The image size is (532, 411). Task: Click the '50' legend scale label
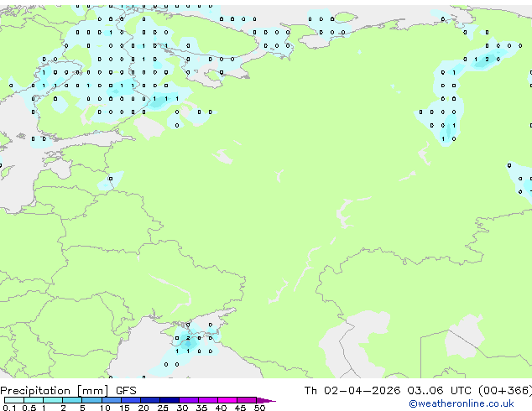coord(259,408)
